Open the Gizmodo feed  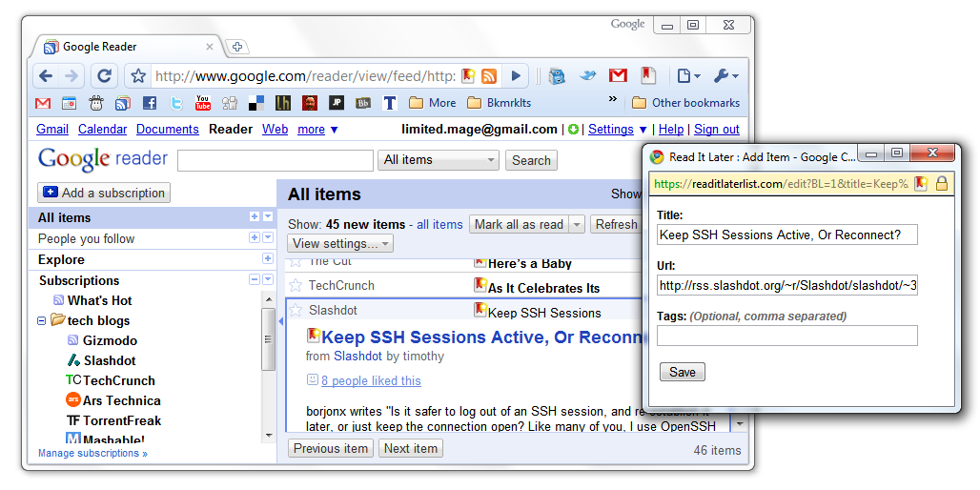coord(110,340)
